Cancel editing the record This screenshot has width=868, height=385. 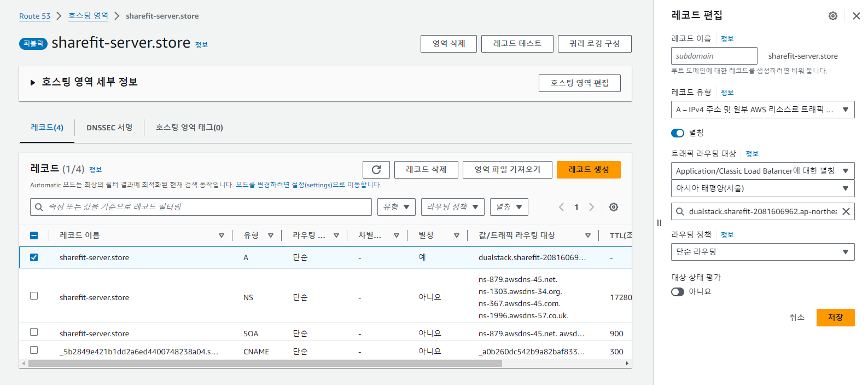tap(797, 318)
